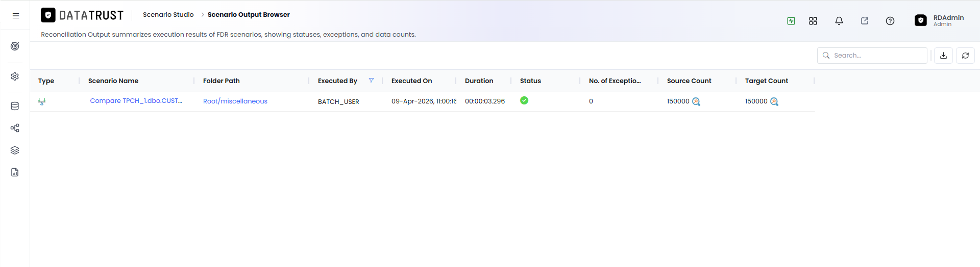Viewport: 980px width, 267px height.
Task: Open the help question mark icon
Action: point(890,21)
